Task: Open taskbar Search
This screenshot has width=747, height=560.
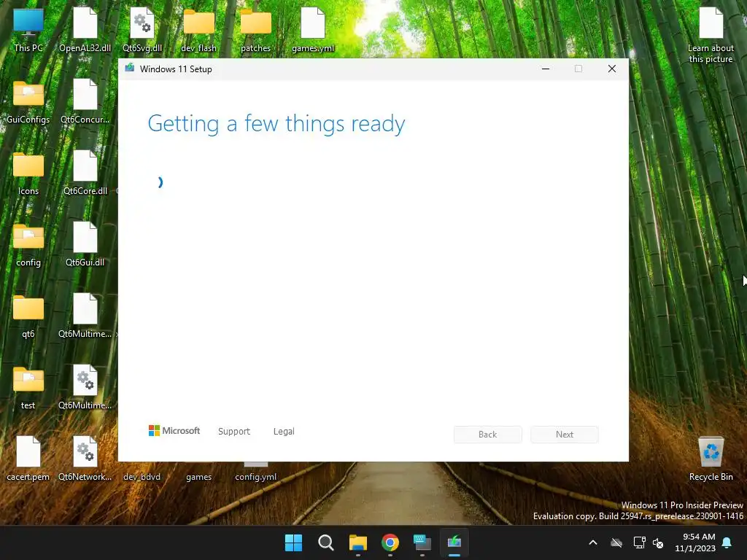Action: pos(326,542)
